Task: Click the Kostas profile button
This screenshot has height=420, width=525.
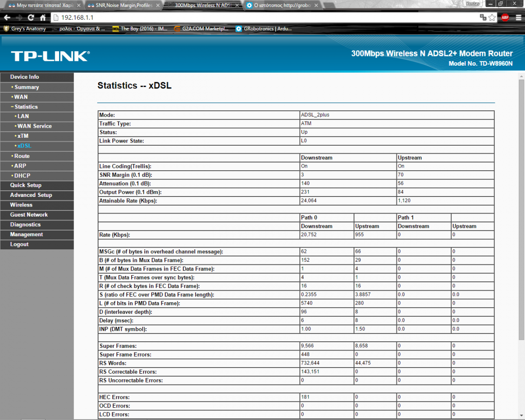Action: pos(472,3)
